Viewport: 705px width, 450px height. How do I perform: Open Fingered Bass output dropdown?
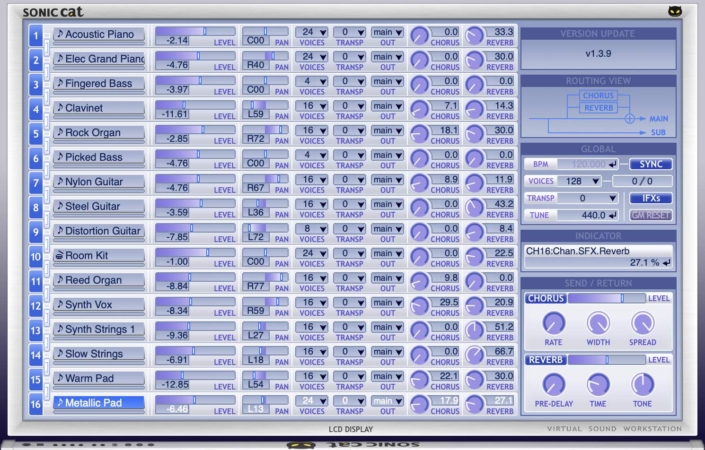pos(386,81)
